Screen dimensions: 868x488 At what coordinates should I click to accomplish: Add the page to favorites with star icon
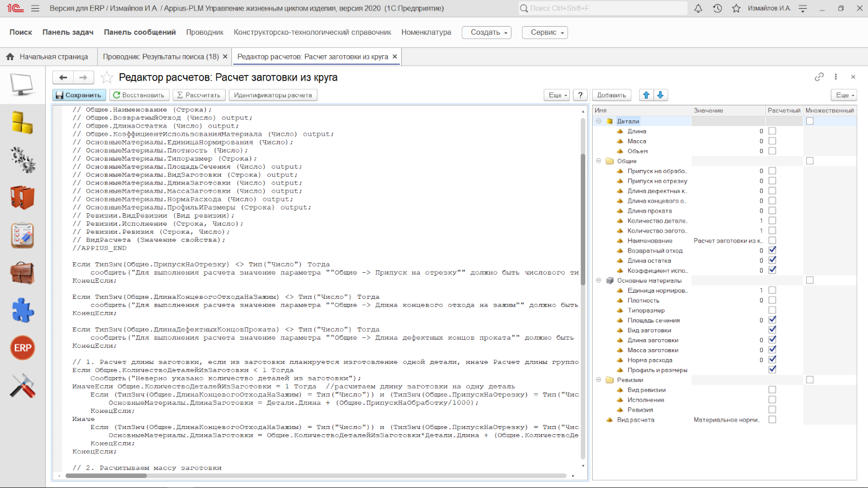(x=107, y=78)
